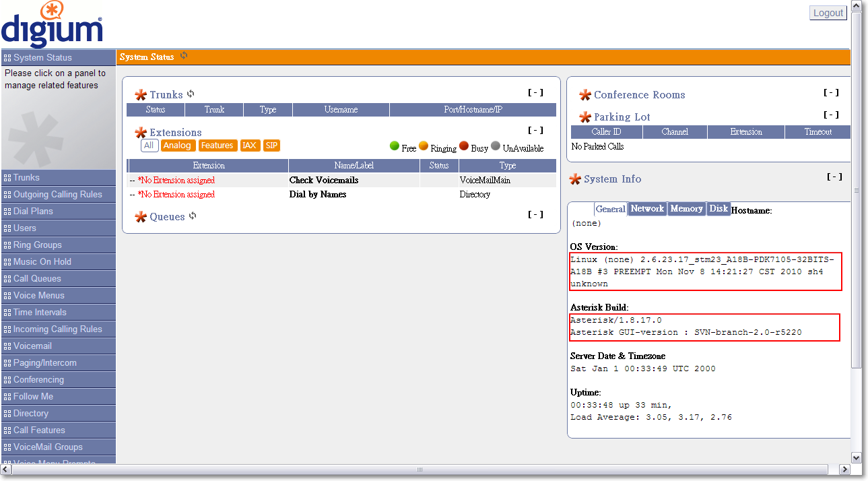
Task: Collapse the System Info panel
Action: 834,177
